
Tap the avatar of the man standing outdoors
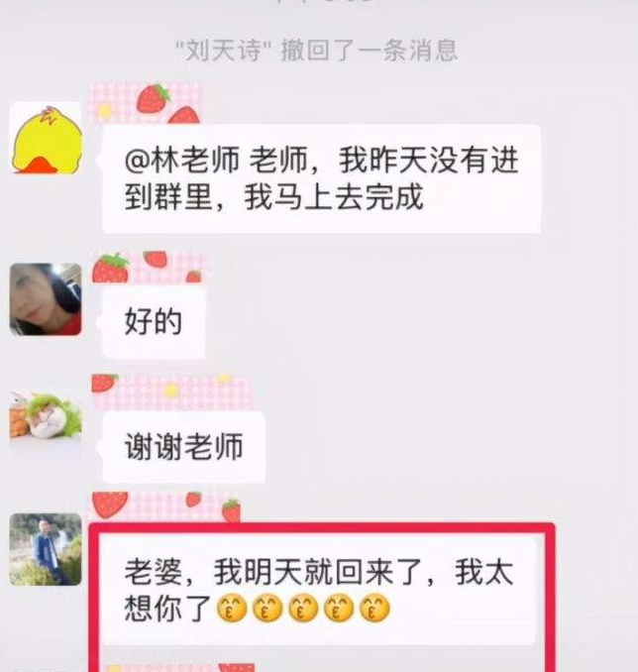(46, 549)
